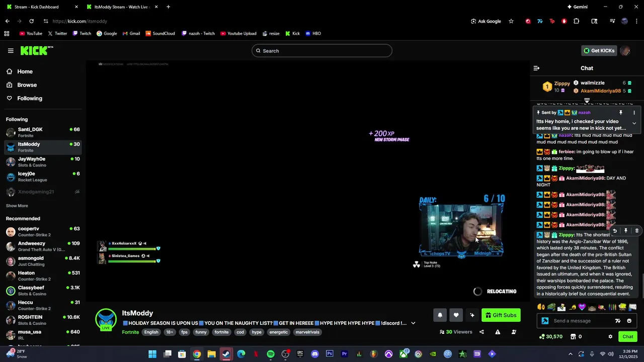This screenshot has height=362, width=644.
Task: View 30,570 channel points balance
Action: pos(550,336)
